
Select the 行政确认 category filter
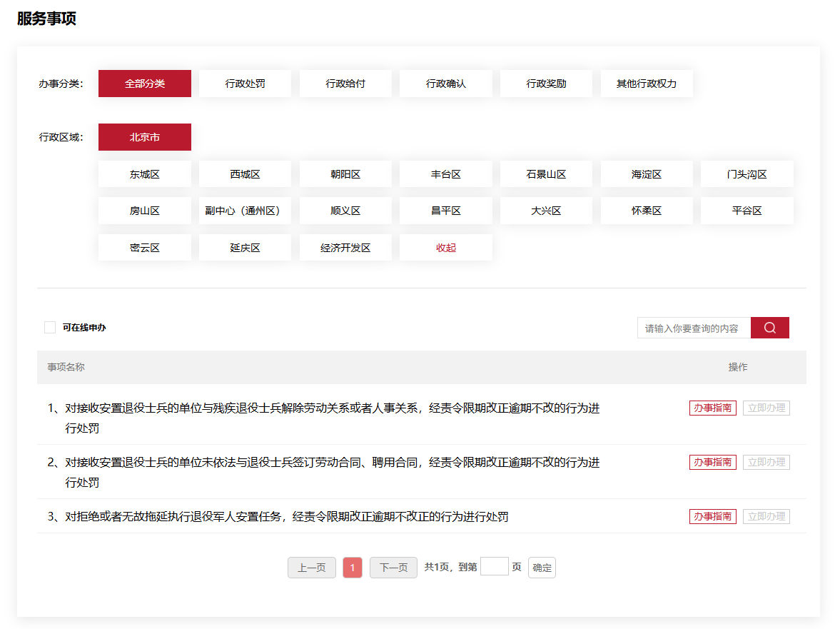tap(445, 83)
